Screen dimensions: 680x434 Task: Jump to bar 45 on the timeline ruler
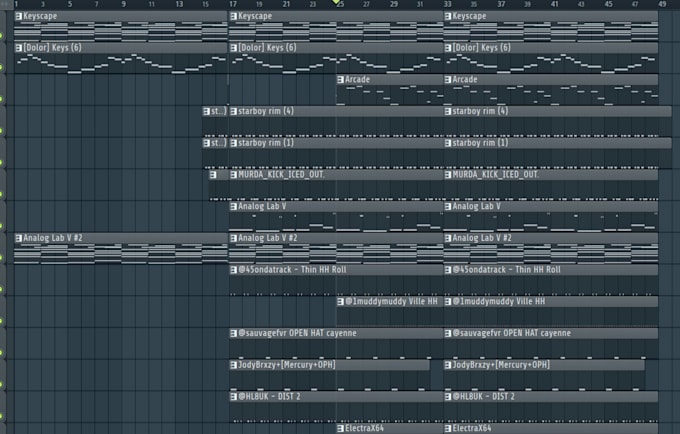click(x=609, y=4)
